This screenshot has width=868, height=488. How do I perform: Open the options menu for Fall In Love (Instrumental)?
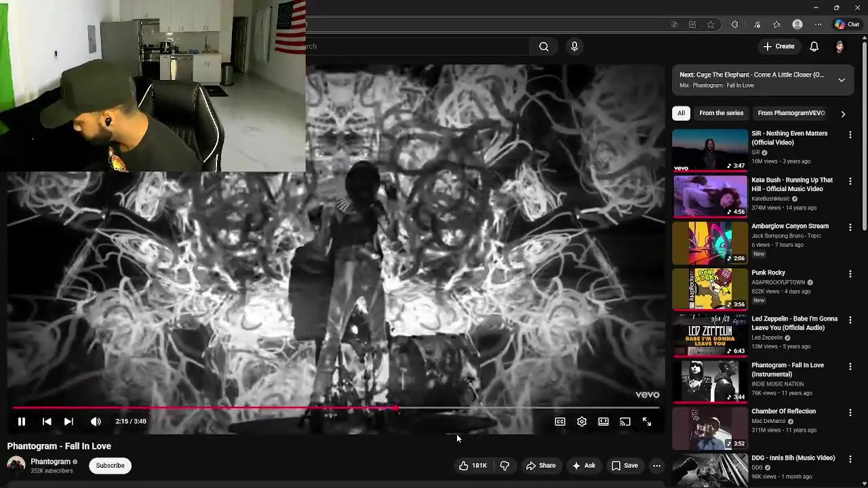coord(850,367)
